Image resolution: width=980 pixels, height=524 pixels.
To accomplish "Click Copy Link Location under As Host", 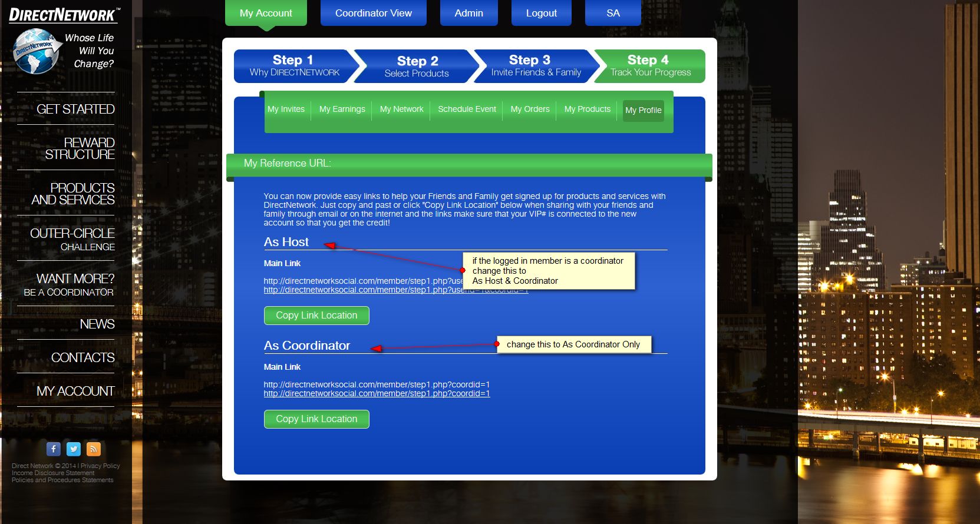I will tap(316, 316).
